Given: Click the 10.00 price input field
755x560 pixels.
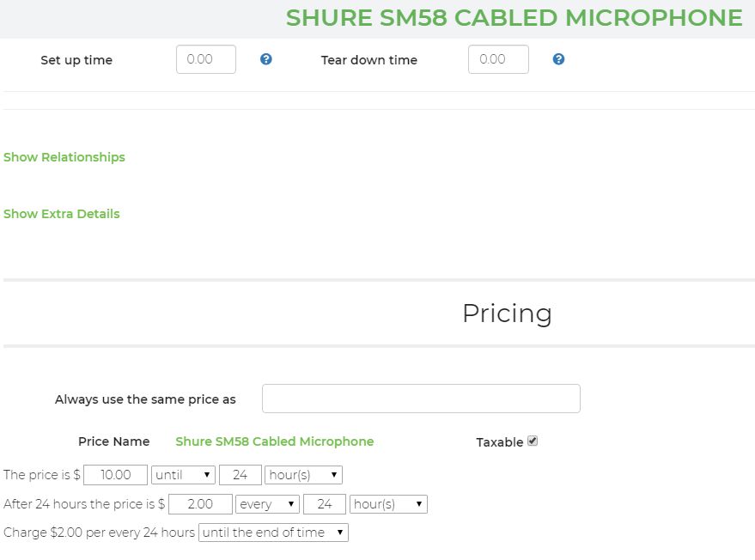Looking at the screenshot, I should [116, 475].
